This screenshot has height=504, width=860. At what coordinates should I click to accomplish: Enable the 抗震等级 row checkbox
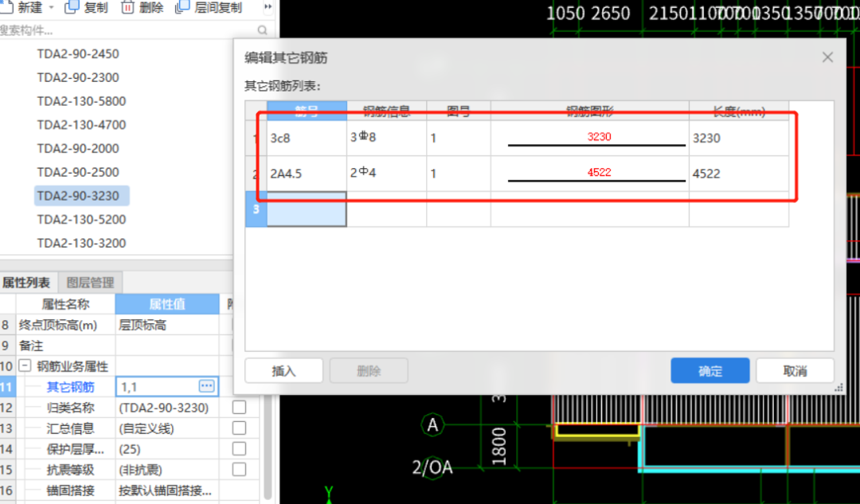(239, 470)
